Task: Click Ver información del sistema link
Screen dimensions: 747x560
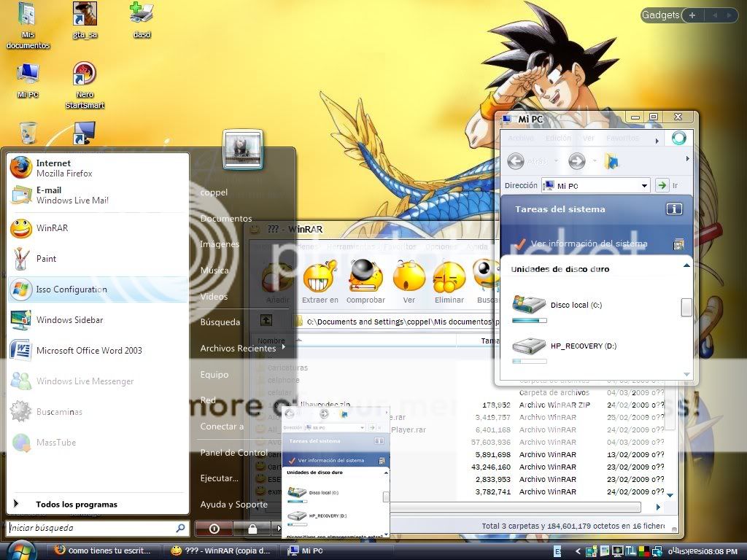Action: pos(589,244)
